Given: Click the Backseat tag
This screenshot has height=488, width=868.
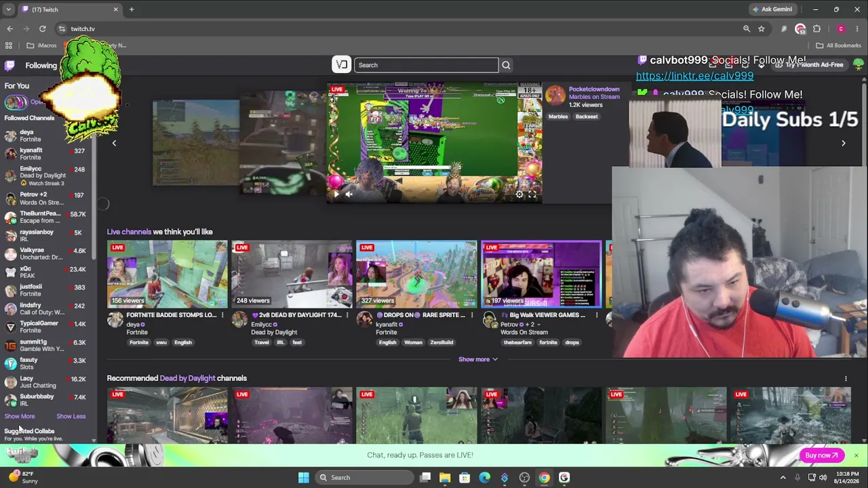Looking at the screenshot, I should (587, 117).
